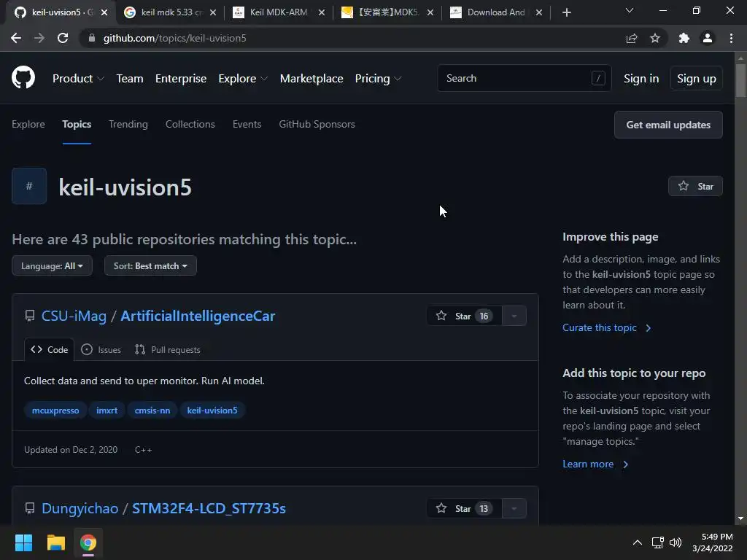Expand Explore menu dropdown
This screenshot has width=747, height=560.
click(243, 79)
